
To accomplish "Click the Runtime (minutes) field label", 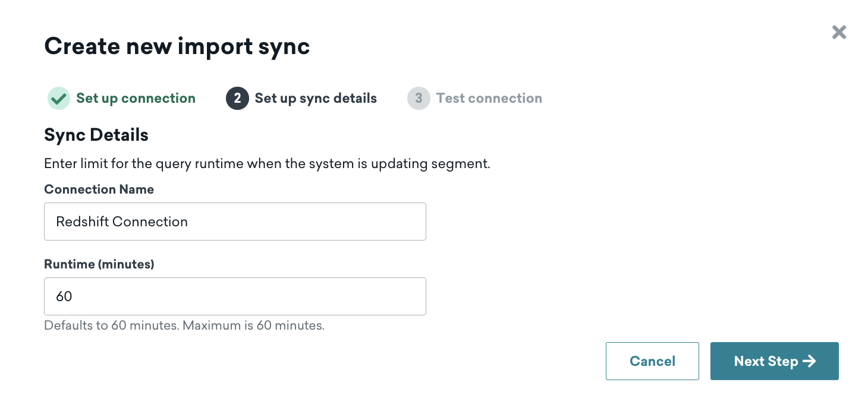I will click(99, 264).
